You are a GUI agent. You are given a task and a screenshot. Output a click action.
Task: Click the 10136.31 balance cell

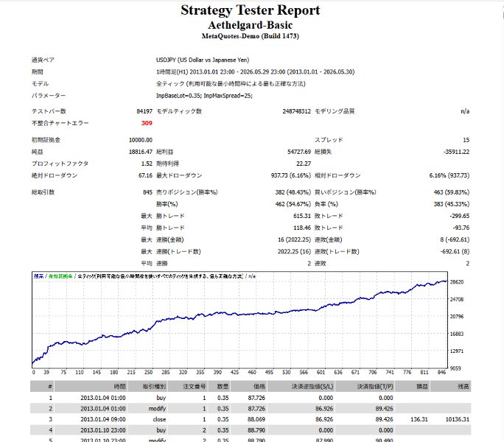[x=458, y=419]
